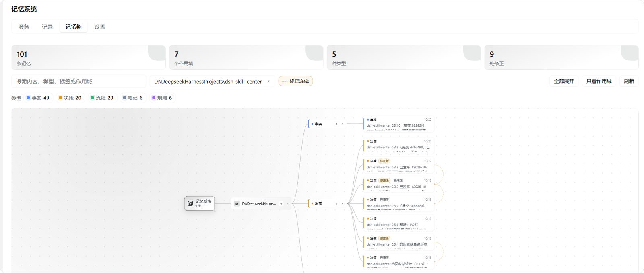644x273 pixels.
Task: Open the dsh-skill-center scope dropdown
Action: click(x=212, y=81)
